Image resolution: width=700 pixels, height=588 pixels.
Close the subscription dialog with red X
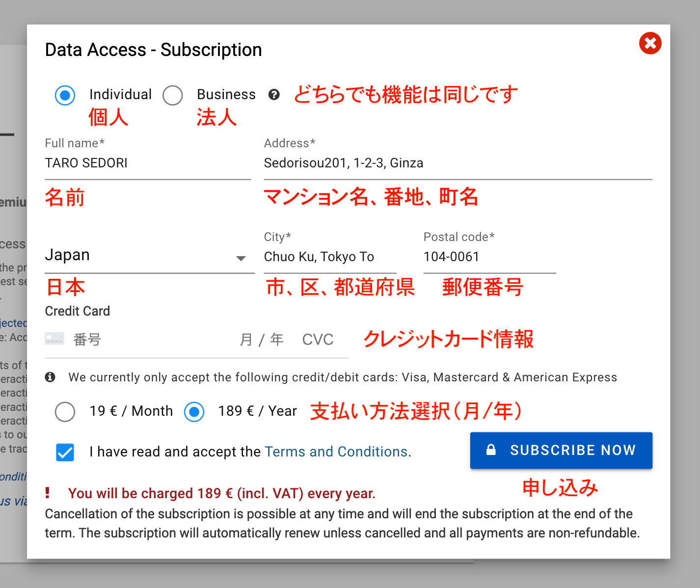pos(650,43)
